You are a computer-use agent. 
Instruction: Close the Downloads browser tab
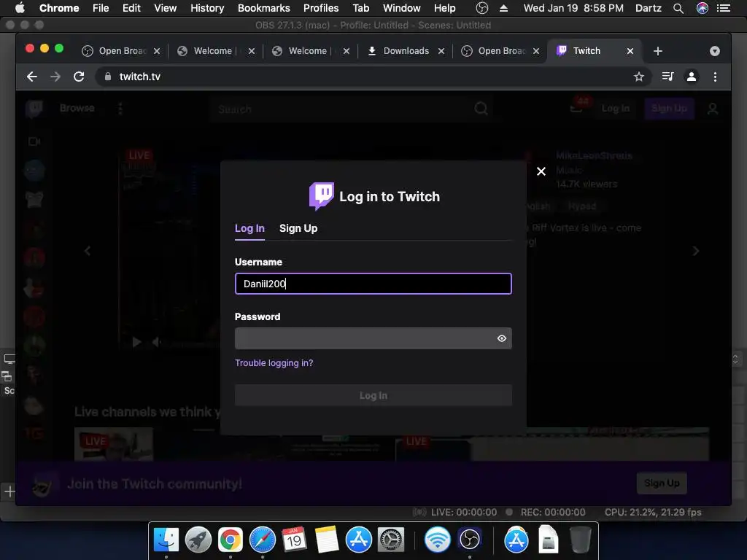tap(441, 51)
